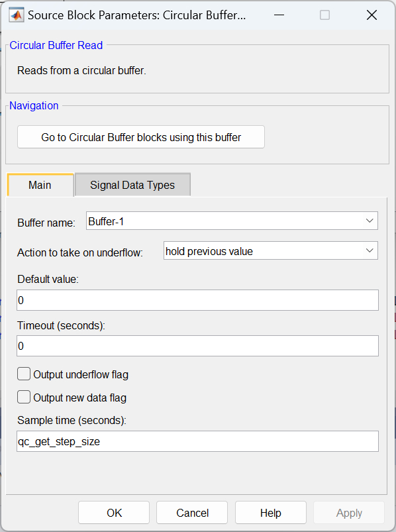Click the Navigation section label

pyautogui.click(x=33, y=105)
